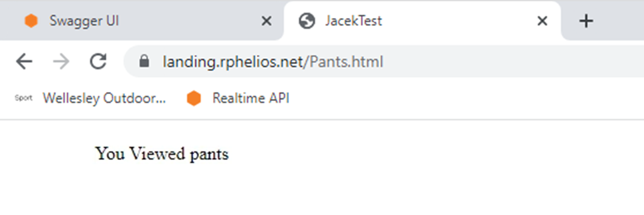Viewport: 644px width, 215px height.
Task: Open the Wellesley Outdoor bookmark
Action: [x=104, y=98]
